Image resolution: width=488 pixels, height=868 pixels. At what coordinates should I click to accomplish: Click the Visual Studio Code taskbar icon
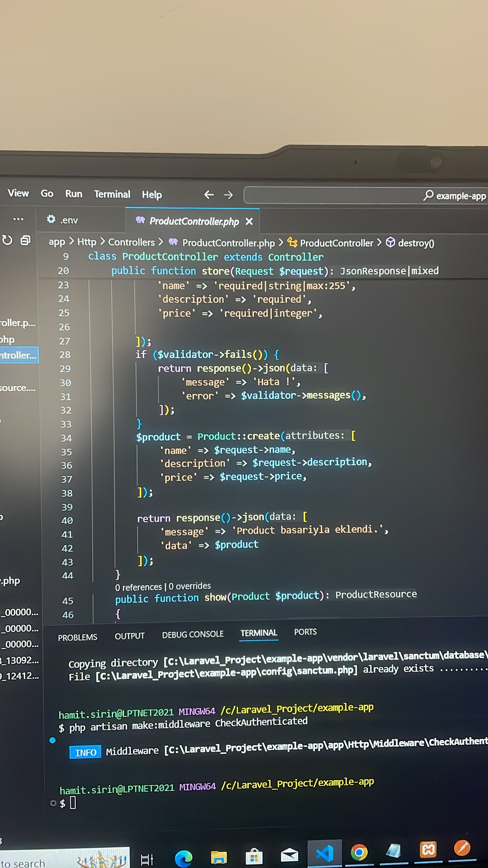[x=324, y=853]
